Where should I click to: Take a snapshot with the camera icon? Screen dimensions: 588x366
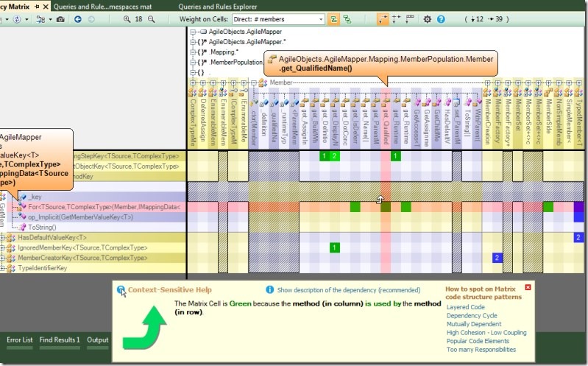tap(60, 19)
